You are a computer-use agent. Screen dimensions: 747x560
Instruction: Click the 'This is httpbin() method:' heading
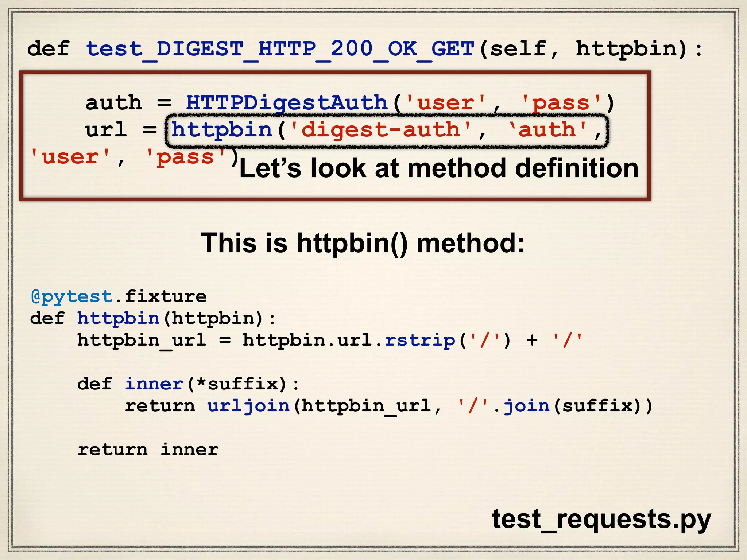(x=363, y=243)
